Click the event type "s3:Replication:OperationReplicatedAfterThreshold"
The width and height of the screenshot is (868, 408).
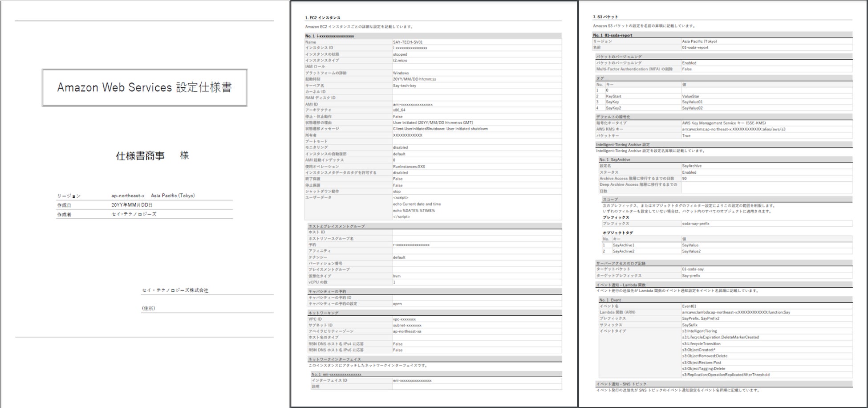click(x=726, y=375)
